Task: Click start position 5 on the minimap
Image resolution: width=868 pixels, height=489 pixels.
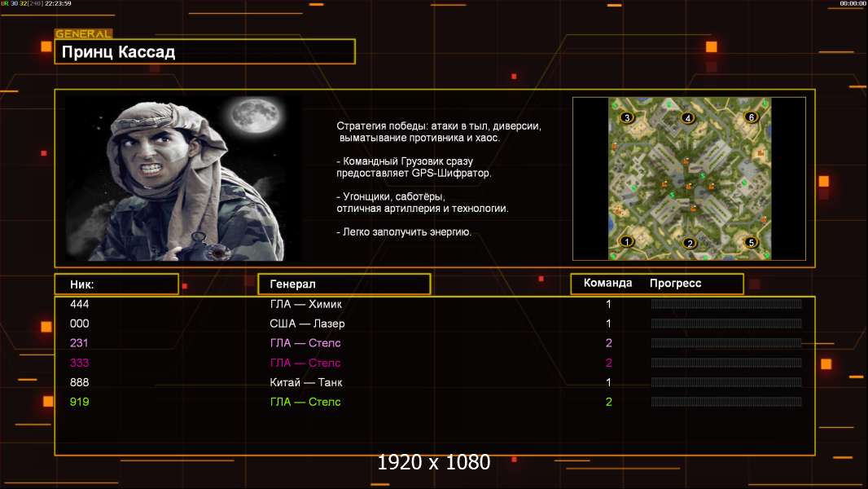Action: click(751, 242)
